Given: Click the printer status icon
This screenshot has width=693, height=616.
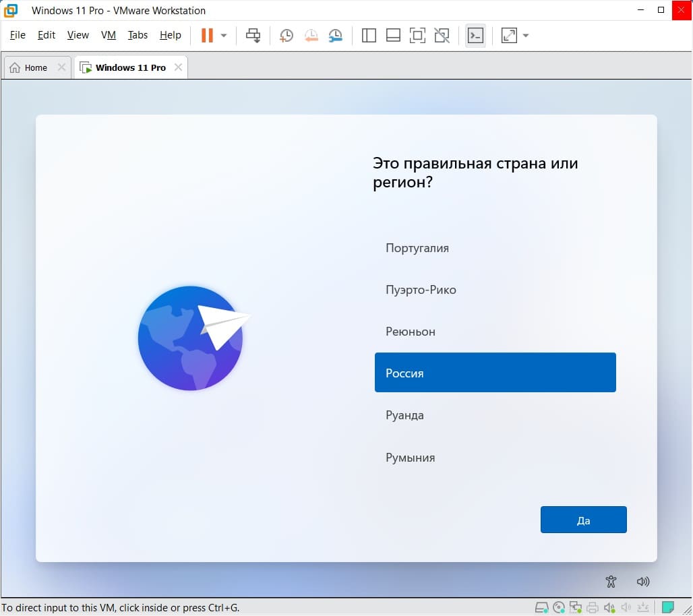Looking at the screenshot, I should (x=593, y=608).
